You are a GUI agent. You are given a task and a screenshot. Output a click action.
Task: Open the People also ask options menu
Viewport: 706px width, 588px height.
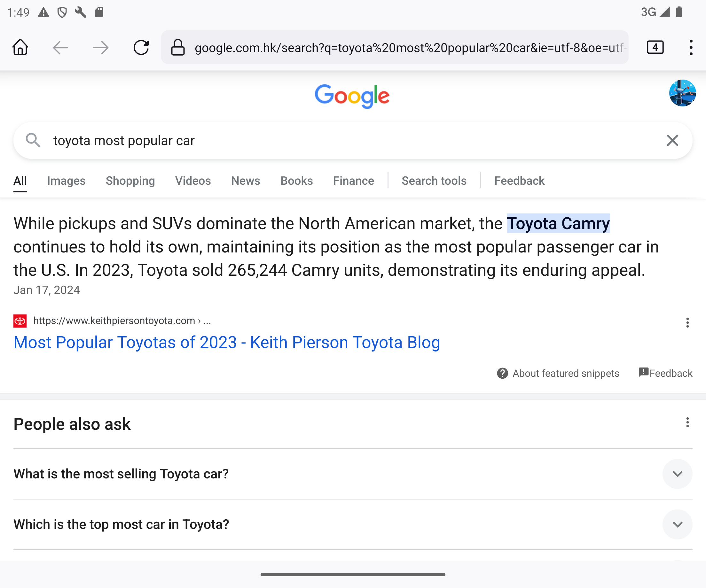click(687, 422)
